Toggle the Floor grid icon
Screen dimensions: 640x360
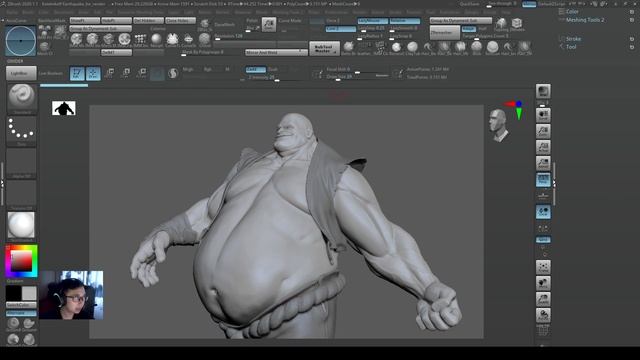pyautogui.click(x=543, y=196)
